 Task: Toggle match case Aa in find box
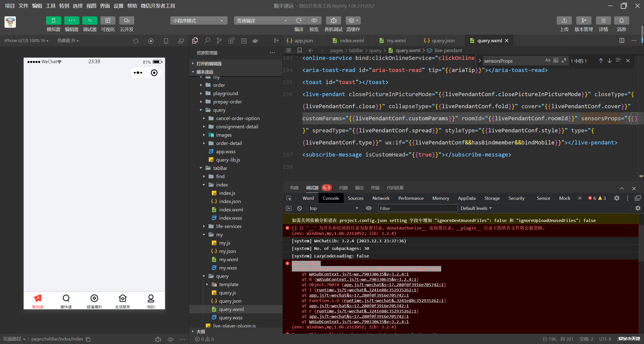point(547,60)
